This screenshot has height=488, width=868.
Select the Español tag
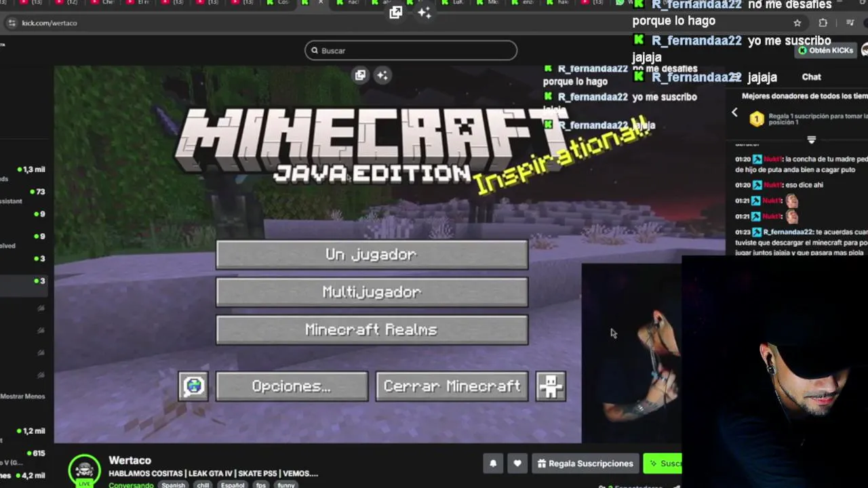point(233,485)
